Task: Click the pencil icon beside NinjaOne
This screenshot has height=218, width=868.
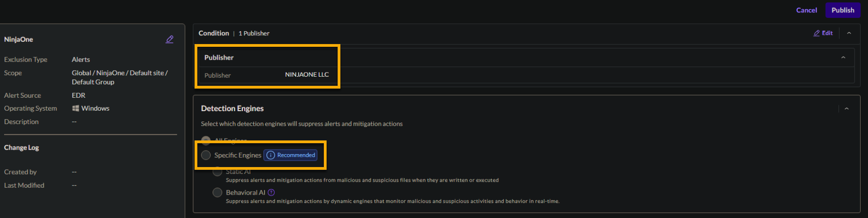Action: [170, 39]
